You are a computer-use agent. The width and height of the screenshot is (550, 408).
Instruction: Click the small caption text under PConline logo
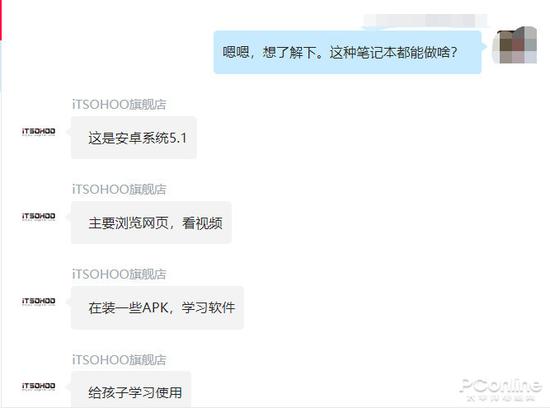pos(501,398)
